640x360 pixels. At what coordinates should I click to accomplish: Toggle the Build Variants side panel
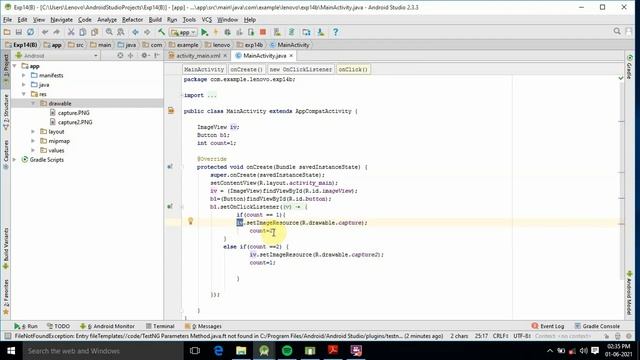tap(6, 248)
